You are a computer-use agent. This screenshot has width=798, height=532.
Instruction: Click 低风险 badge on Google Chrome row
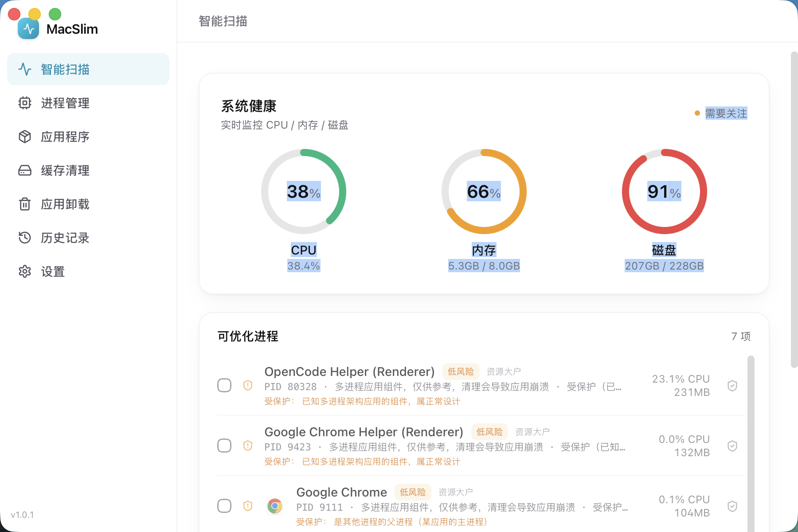click(x=413, y=492)
